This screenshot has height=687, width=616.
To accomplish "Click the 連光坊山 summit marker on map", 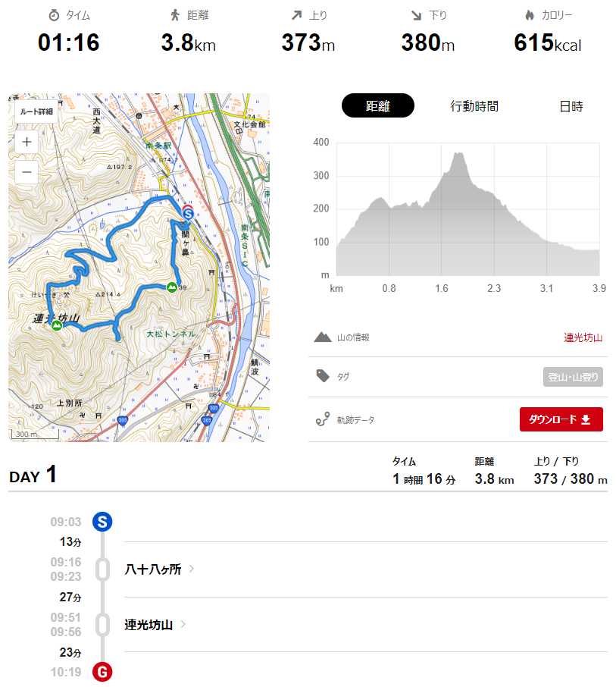I will [x=57, y=326].
